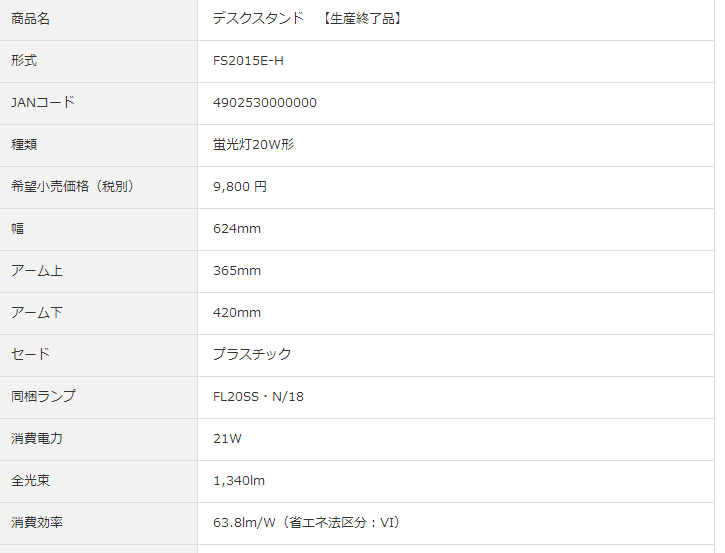Image resolution: width=725 pixels, height=553 pixels.
Task: Click the JANコード label cell
Action: pyautogui.click(x=42, y=103)
